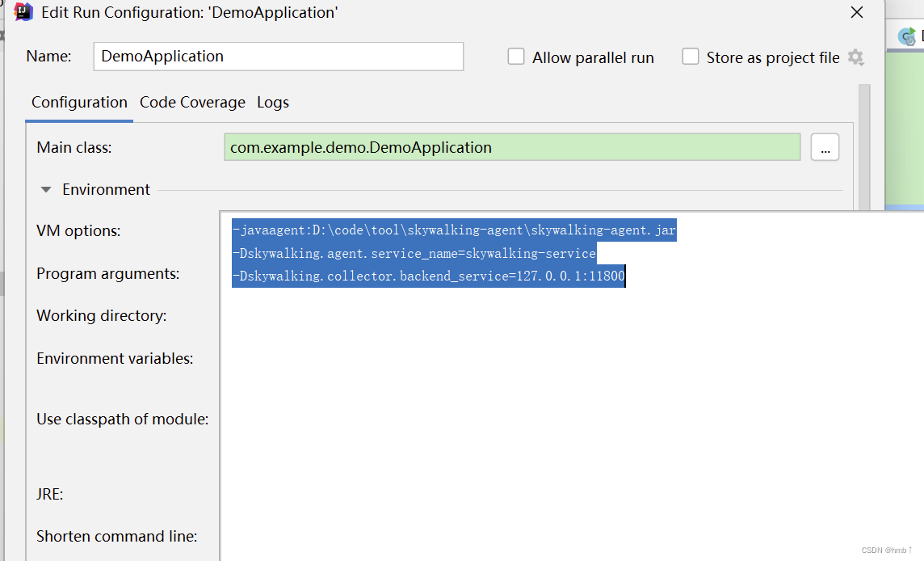Click the refresh icon in background window
The height and width of the screenshot is (561, 924).
coord(907,37)
